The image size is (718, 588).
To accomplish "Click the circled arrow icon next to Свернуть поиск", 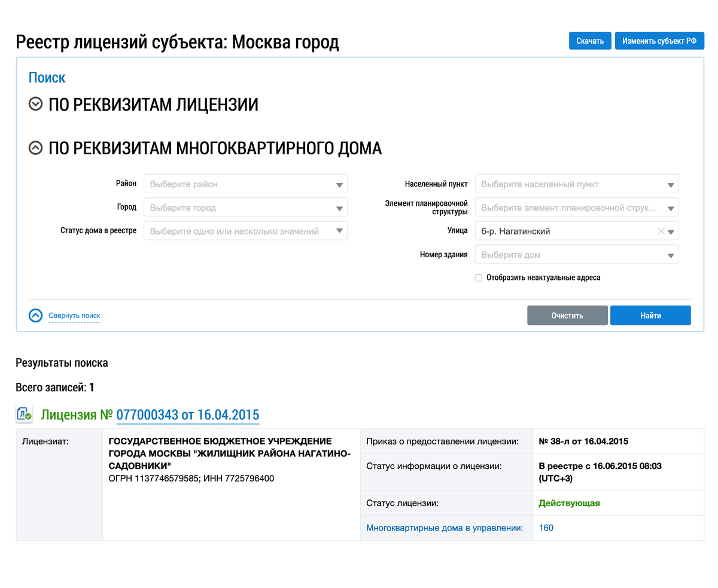I will click(x=36, y=315).
